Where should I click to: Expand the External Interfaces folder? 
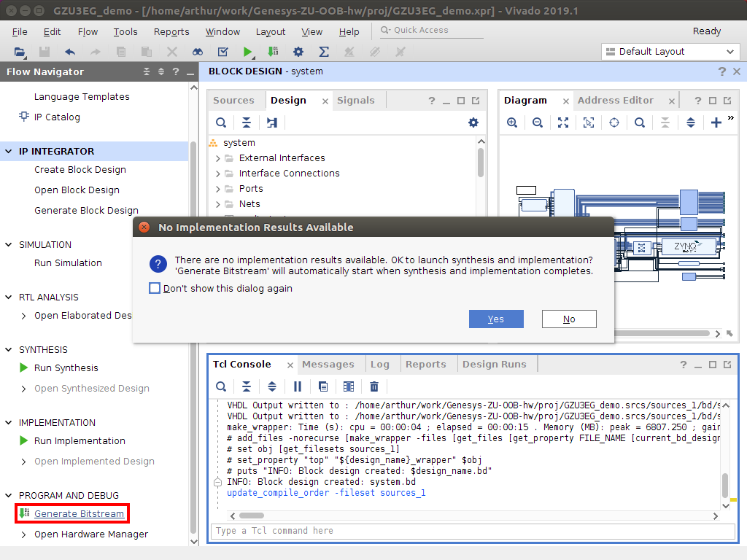tap(217, 158)
